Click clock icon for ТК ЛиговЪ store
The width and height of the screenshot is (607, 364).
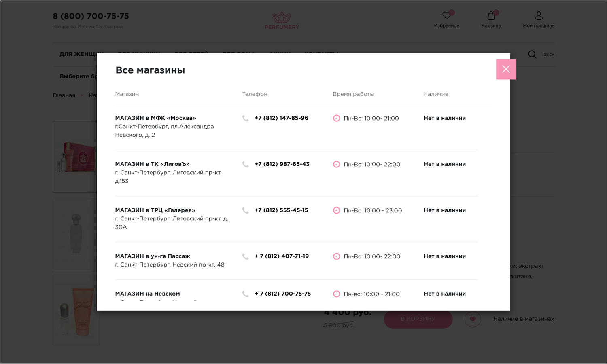(336, 164)
